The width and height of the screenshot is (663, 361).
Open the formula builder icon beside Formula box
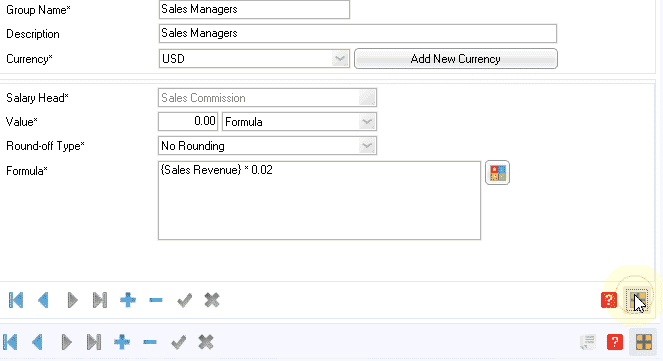[497, 172]
